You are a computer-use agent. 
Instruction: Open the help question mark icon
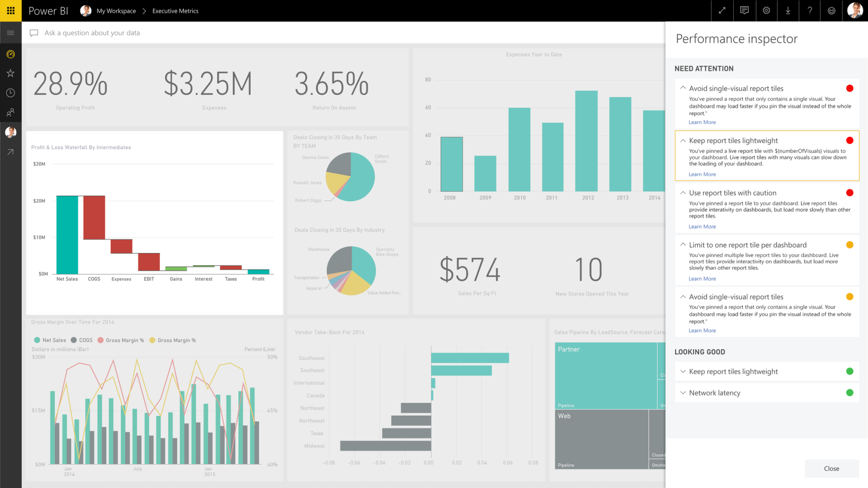[x=810, y=11]
